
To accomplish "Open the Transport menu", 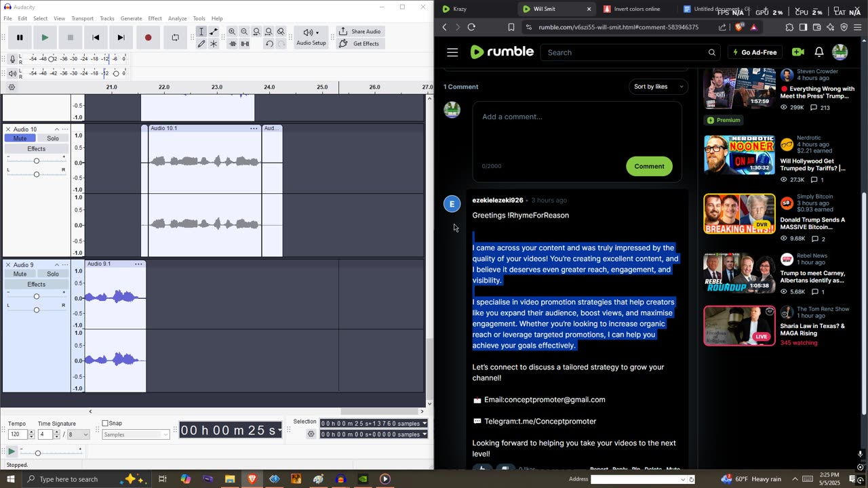I will tap(82, 18).
